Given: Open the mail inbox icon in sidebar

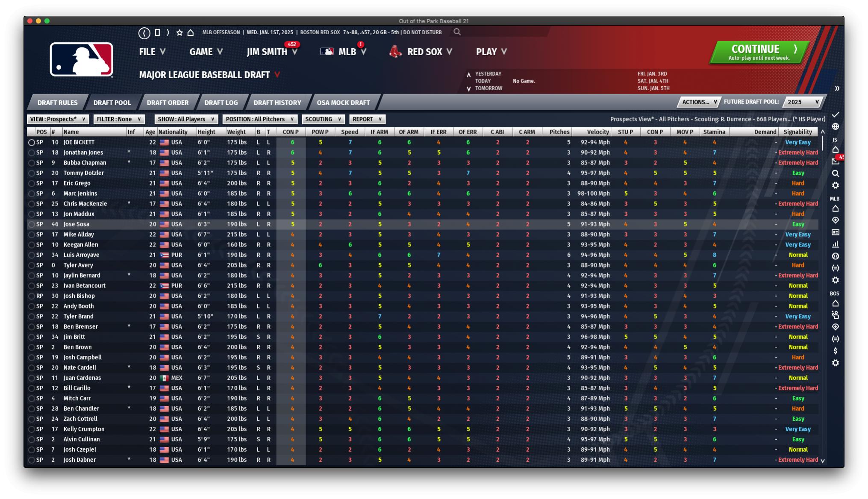Looking at the screenshot, I should (836, 161).
